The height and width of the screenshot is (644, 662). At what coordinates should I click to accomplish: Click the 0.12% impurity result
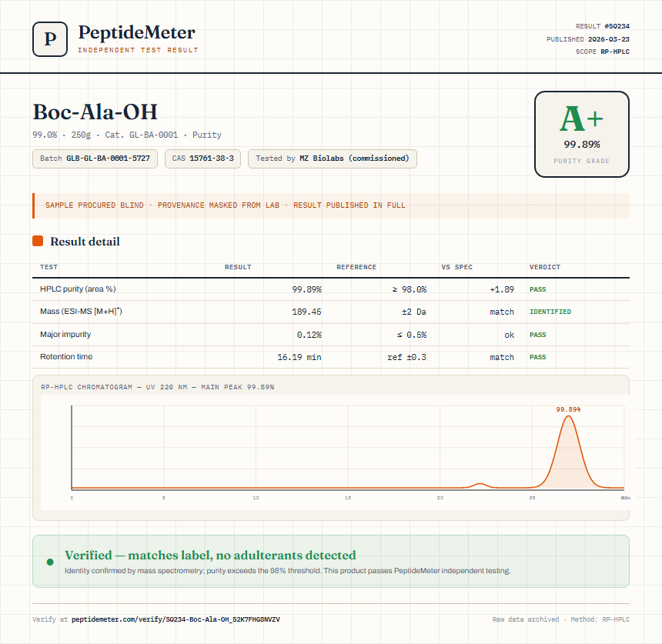coord(309,335)
